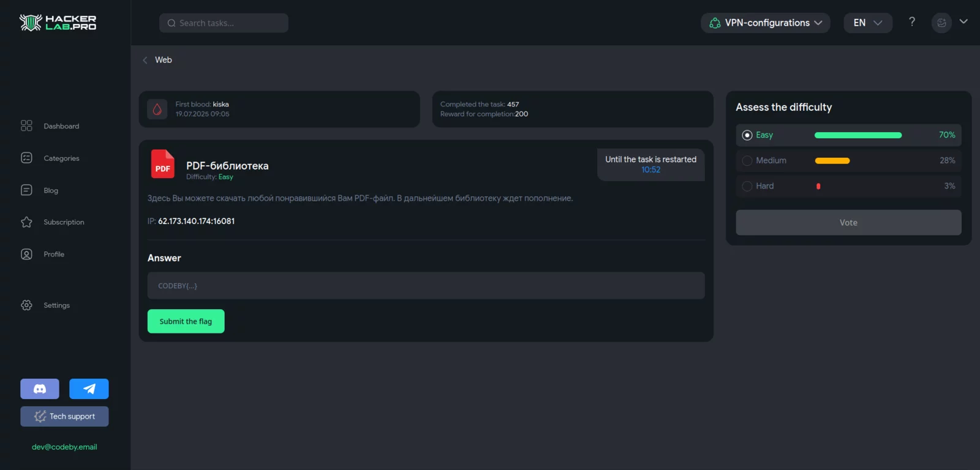The image size is (980, 470).
Task: Click the green Easy percentage bar
Action: pyautogui.click(x=858, y=135)
